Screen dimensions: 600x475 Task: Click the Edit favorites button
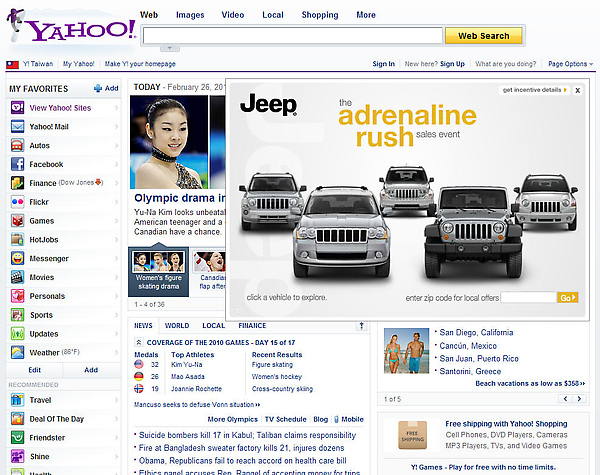(x=34, y=370)
